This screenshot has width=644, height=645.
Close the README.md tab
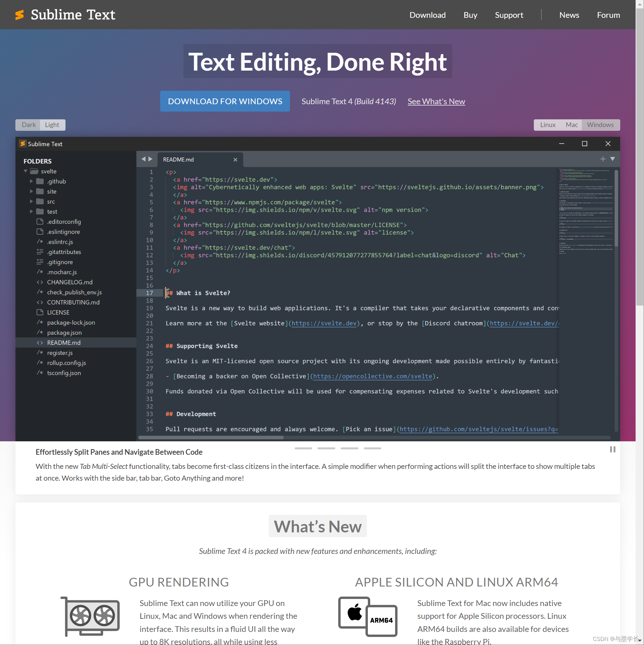coord(235,160)
